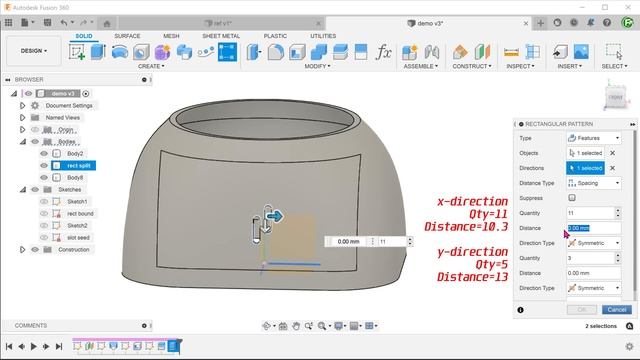The image size is (640, 360).
Task: Open Change Parameters fx tool
Action: pos(383,52)
